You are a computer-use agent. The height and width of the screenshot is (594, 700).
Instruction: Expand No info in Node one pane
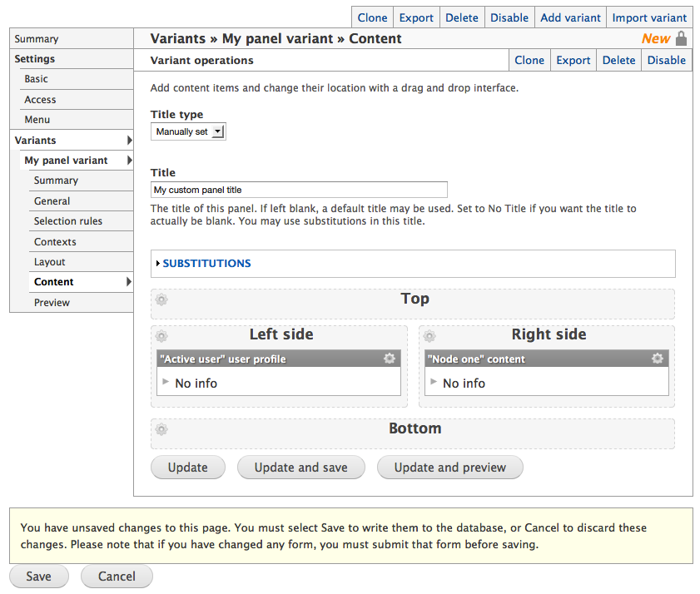pyautogui.click(x=434, y=382)
